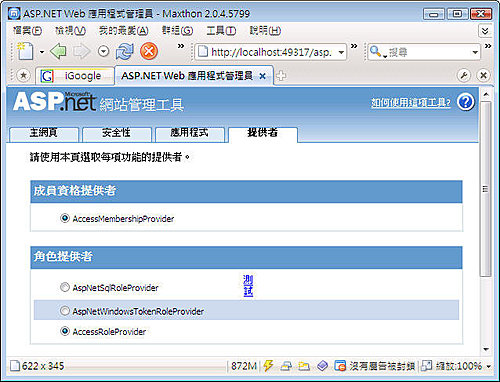500x382 pixels.
Task: Select AccessMembershipProvider radio button
Action: 65,218
